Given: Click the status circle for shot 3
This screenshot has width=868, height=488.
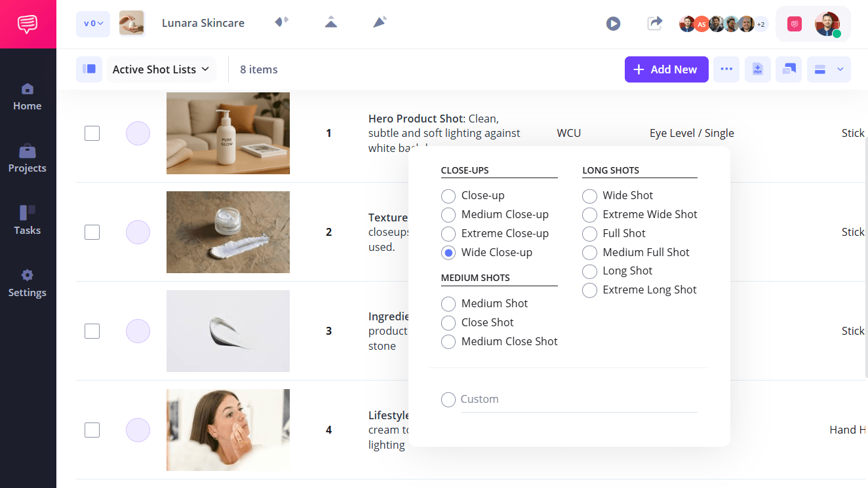Looking at the screenshot, I should (x=138, y=331).
